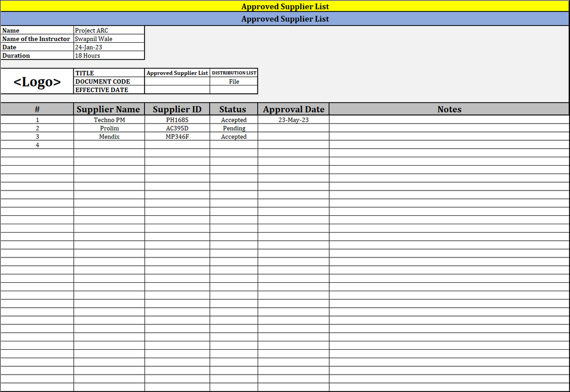Select the 18 Hours duration cell
This screenshot has width=570, height=392.
(109, 56)
